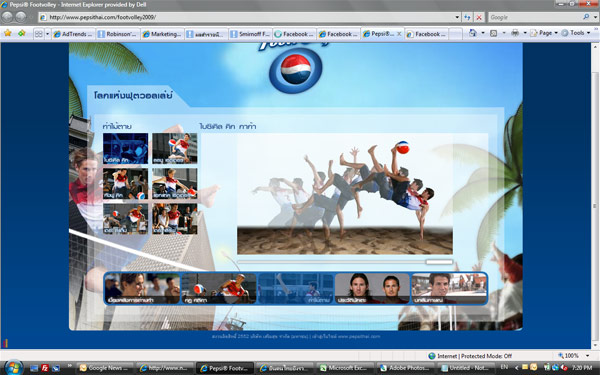The width and height of the screenshot is (600, 375).
Task: Open a new blank tab
Action: 455,34
